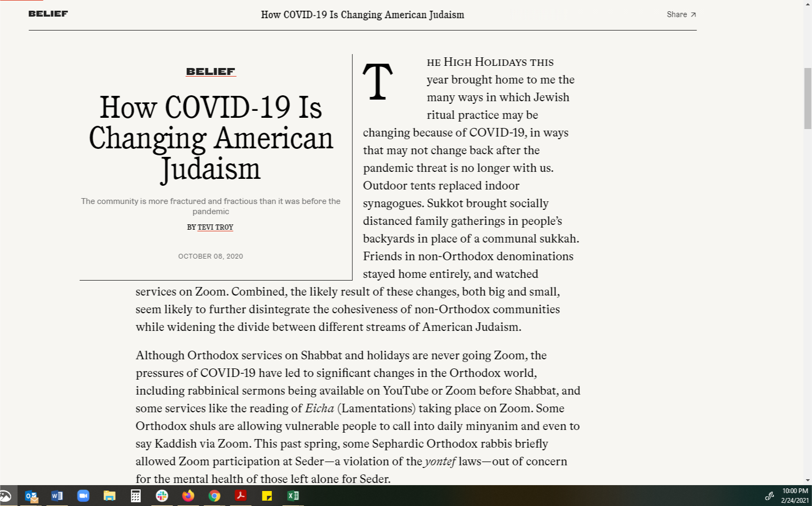Switch to Firefox in the taskbar

point(188,496)
